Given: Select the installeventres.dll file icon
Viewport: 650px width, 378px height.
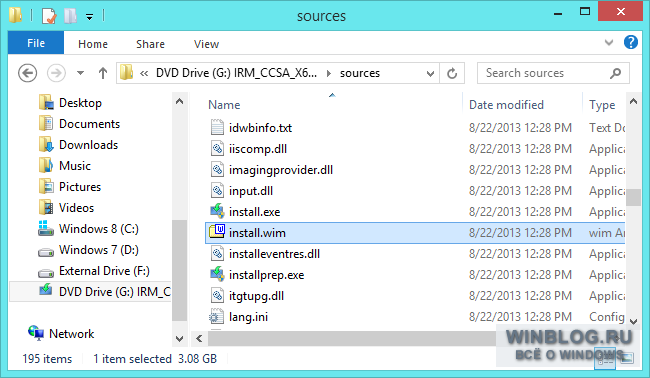Looking at the screenshot, I should point(217,254).
